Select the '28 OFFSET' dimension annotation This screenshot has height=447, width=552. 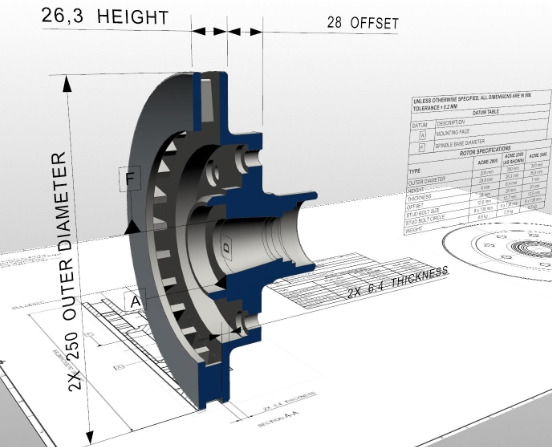[x=363, y=23]
